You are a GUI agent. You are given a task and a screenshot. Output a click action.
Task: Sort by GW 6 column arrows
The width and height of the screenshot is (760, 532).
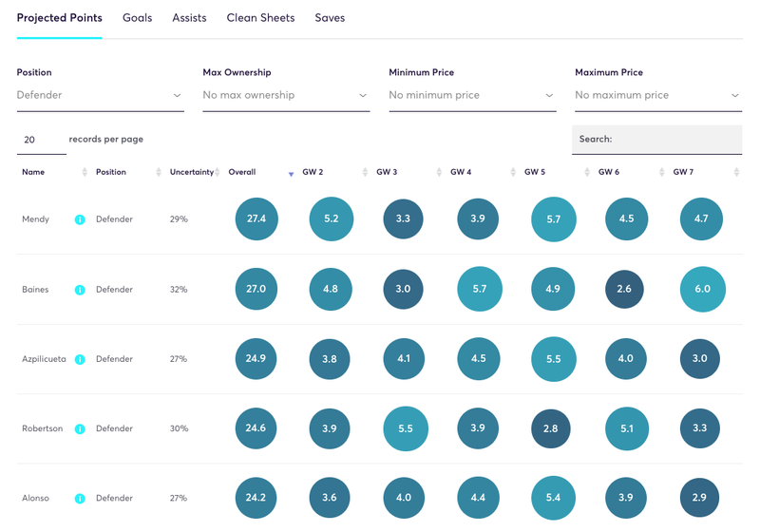point(661,172)
